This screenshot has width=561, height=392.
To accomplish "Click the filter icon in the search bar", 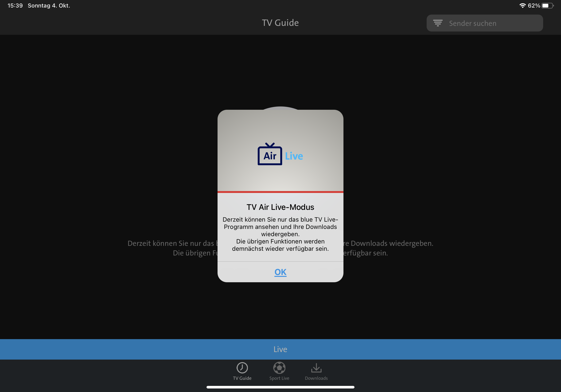I will click(x=438, y=23).
